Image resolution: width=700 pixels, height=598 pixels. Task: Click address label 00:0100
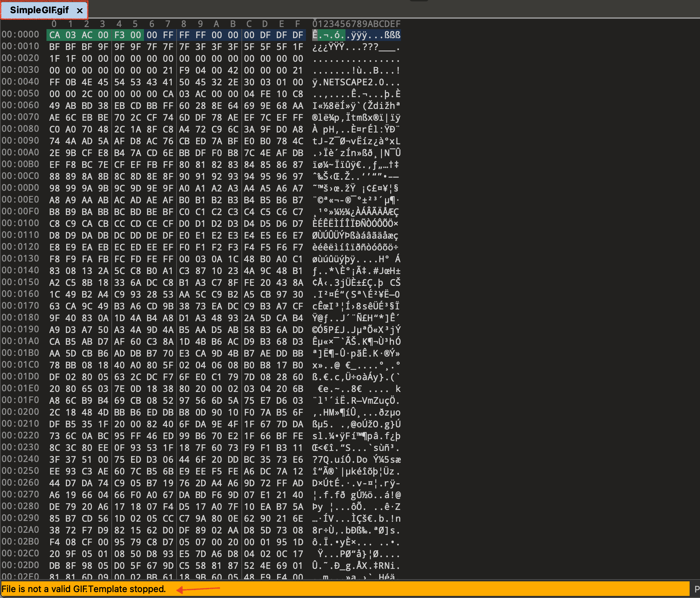point(20,223)
